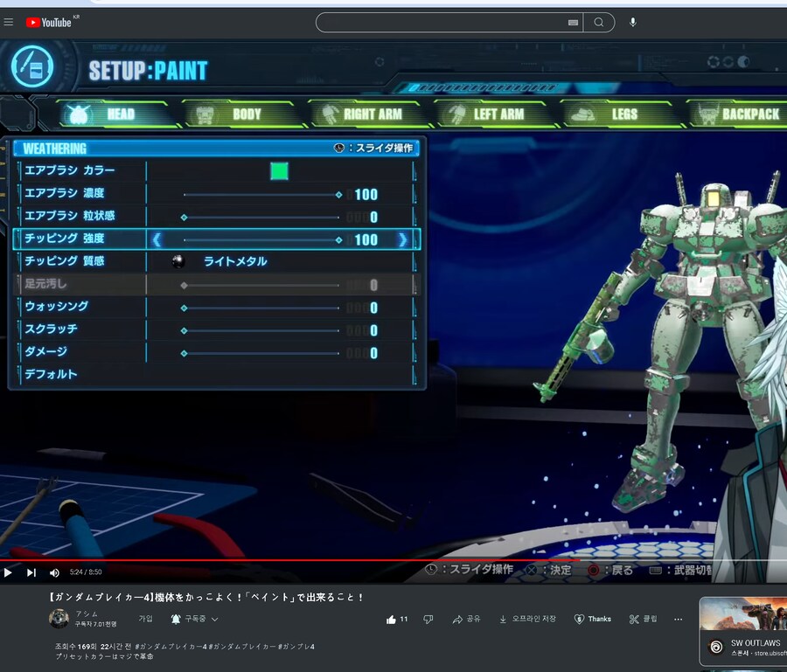
Task: Go to YouTube home via the logo
Action: coord(49,22)
